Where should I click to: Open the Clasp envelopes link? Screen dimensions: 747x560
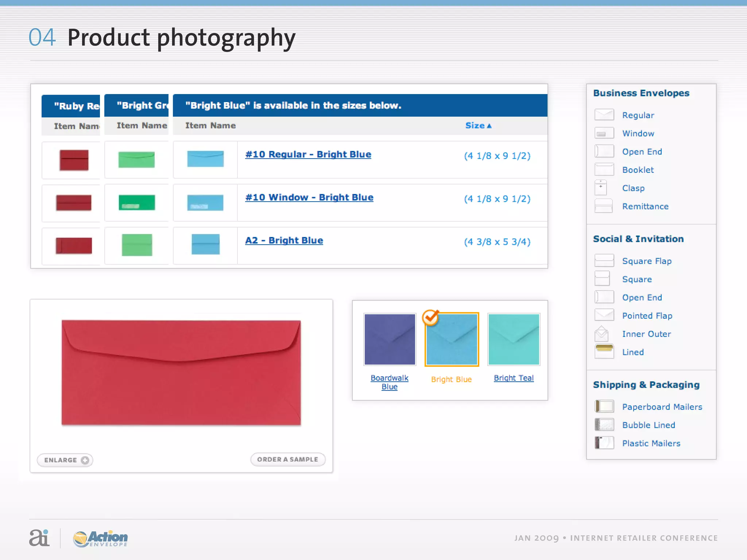633,188
